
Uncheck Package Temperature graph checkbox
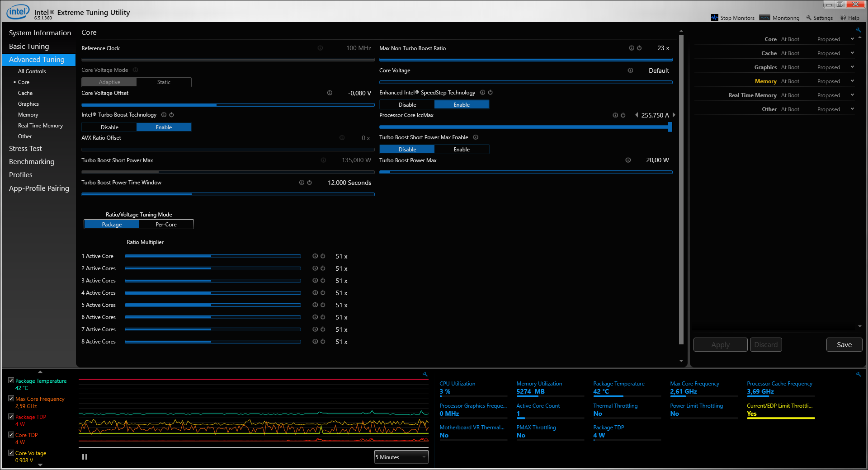click(x=11, y=381)
